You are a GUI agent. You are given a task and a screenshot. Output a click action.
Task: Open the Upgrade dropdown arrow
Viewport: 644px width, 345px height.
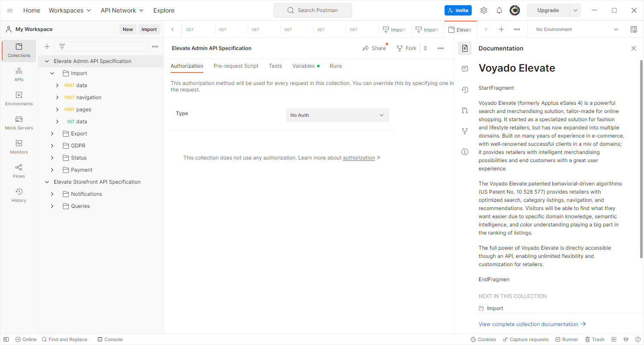576,10
